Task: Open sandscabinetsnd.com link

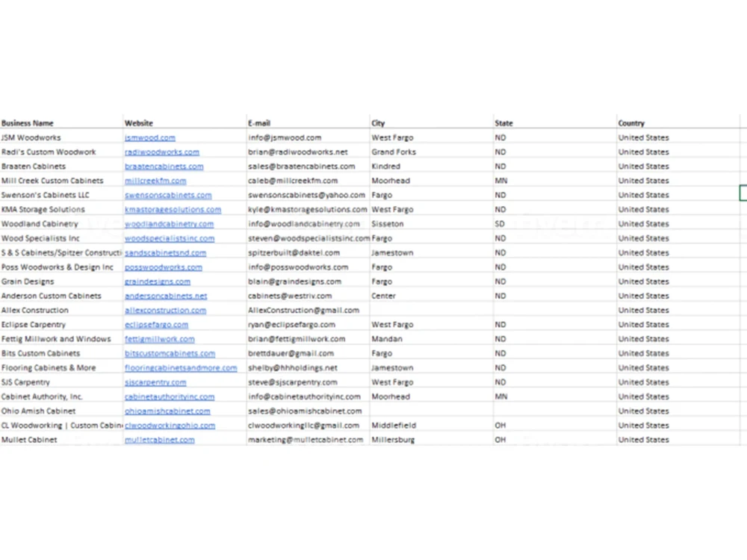Action: [165, 253]
